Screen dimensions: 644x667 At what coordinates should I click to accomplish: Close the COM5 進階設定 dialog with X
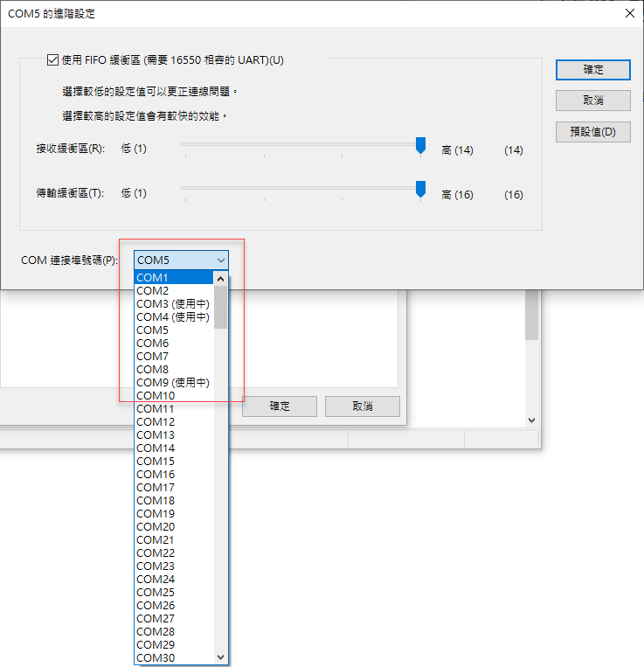[629, 13]
